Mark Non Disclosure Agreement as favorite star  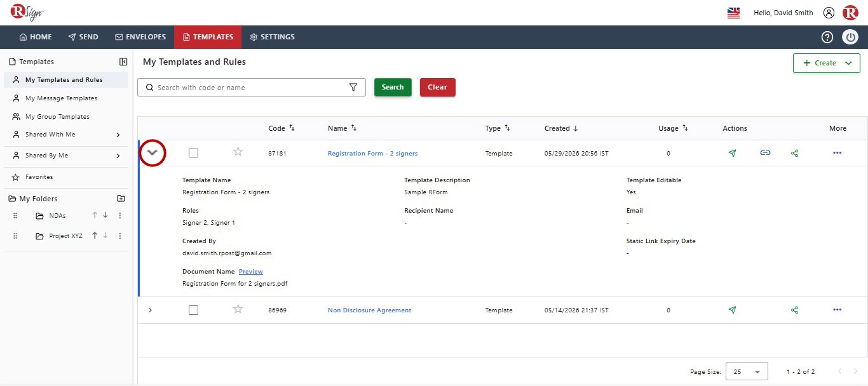[x=238, y=309]
